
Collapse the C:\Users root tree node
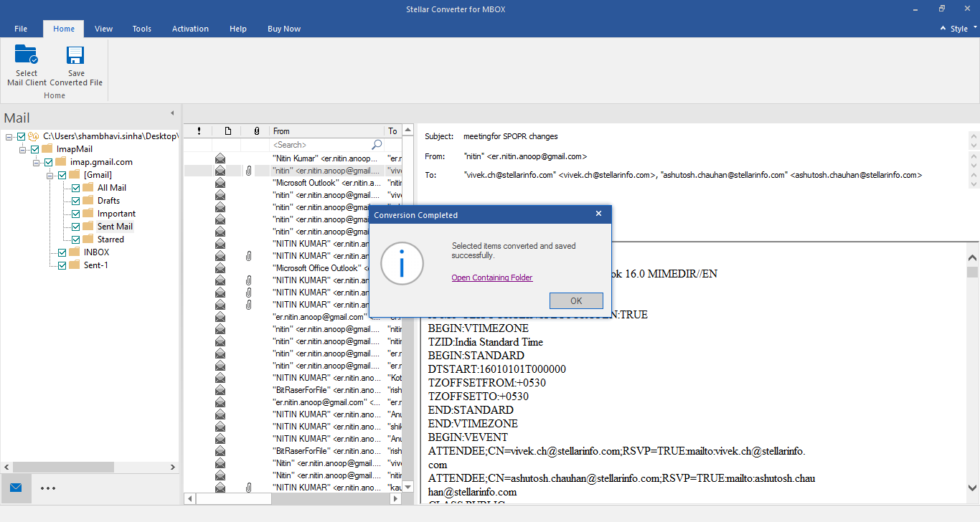point(9,136)
